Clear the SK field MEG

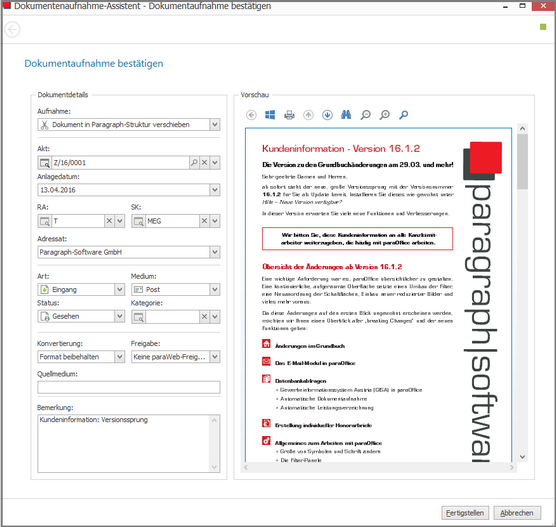205,221
